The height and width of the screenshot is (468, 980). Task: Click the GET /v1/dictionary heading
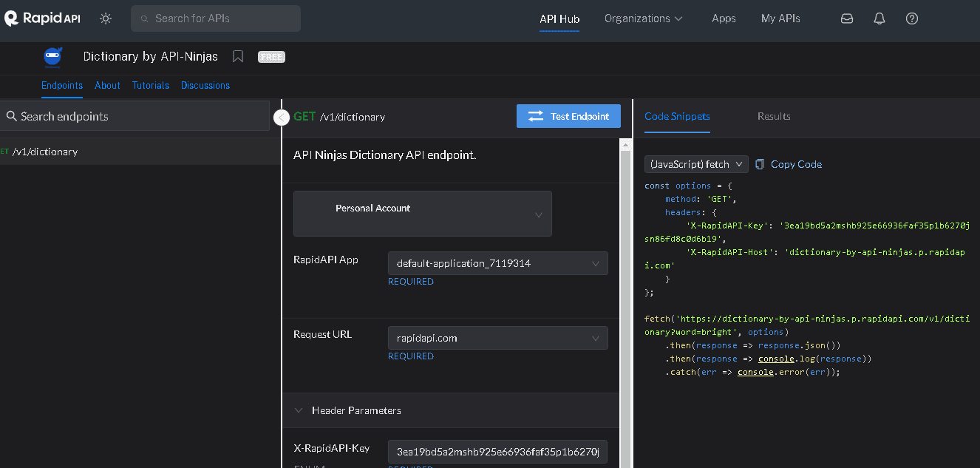pos(339,116)
